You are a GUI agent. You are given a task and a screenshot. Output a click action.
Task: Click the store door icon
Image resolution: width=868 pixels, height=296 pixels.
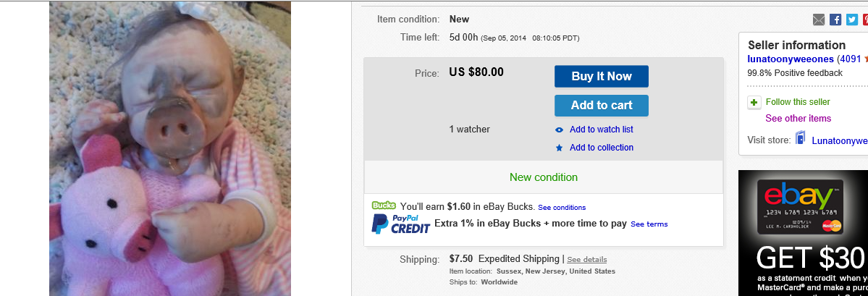point(801,138)
